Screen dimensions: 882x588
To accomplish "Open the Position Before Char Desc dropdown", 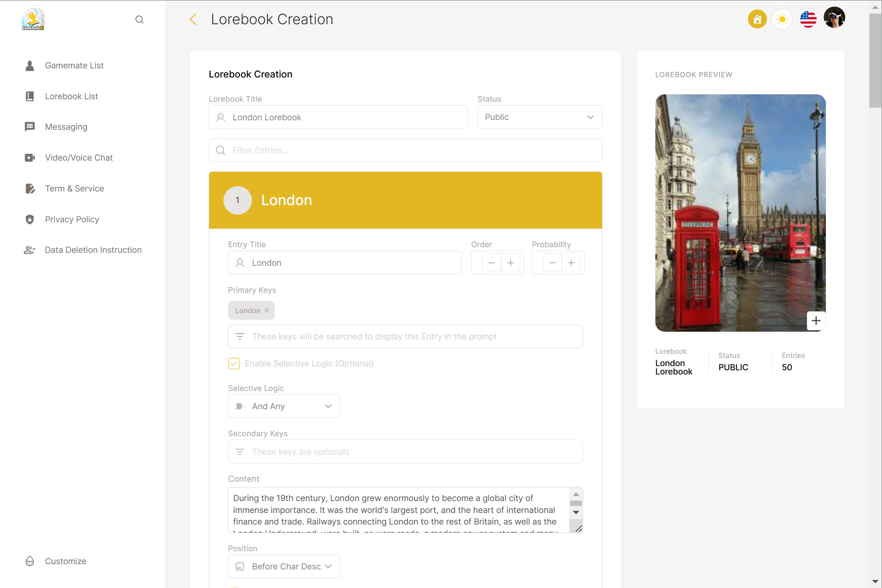I will pos(283,567).
